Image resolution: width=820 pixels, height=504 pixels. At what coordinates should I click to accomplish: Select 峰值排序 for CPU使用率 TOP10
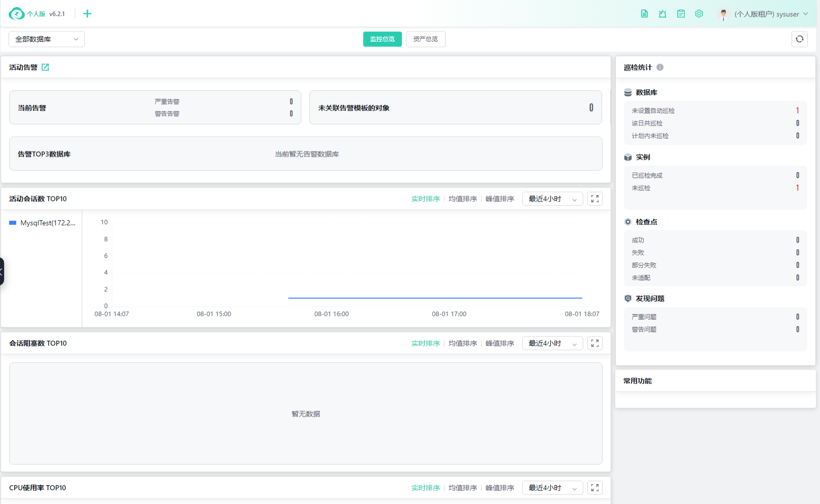point(500,488)
